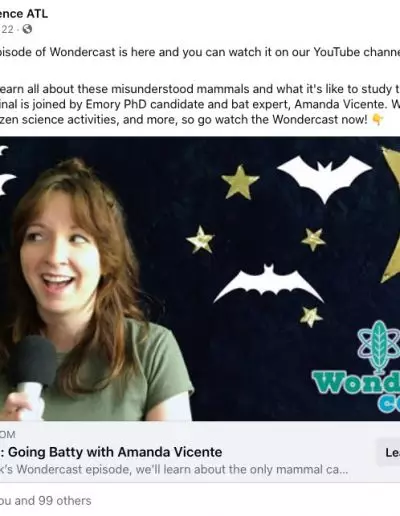Click the gold crescent moon at image edge
The height and width of the screenshot is (516, 400).
391,214
